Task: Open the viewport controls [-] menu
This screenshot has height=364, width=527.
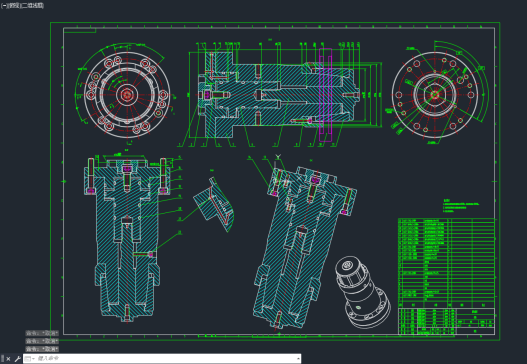Action: 4,6
